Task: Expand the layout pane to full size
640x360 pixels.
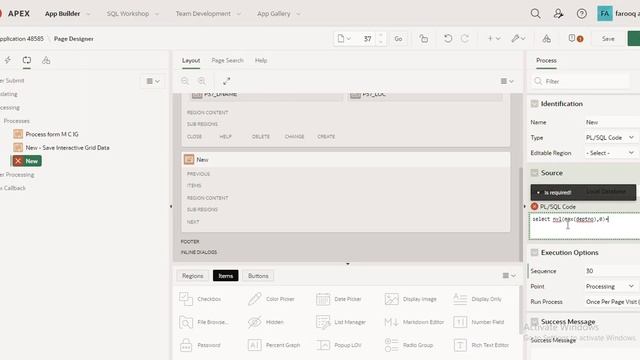Action: 227,81
